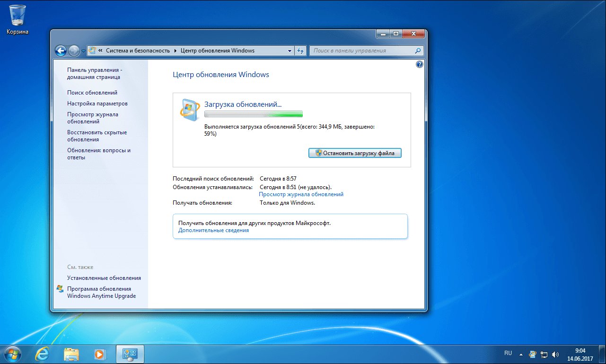Screen dimensions: 606x364
Task: Click the Control Panel search field
Action: tap(362, 51)
